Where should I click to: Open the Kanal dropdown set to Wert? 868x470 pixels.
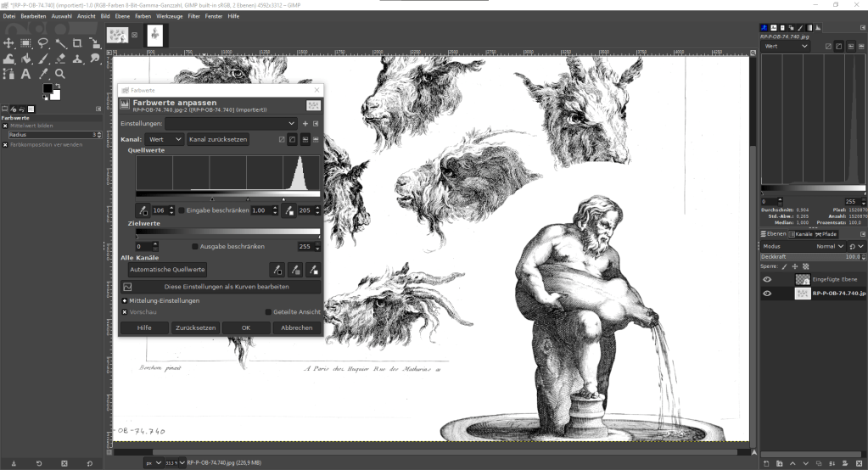pyautogui.click(x=164, y=139)
